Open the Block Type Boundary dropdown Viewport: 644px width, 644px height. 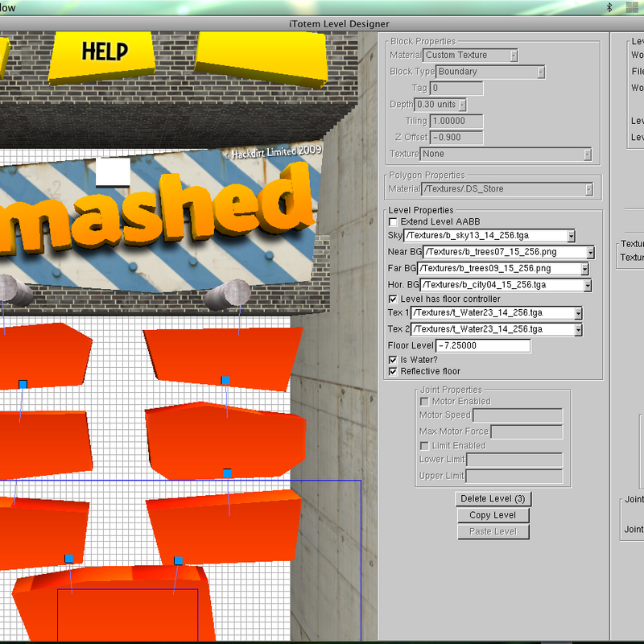pyautogui.click(x=490, y=72)
